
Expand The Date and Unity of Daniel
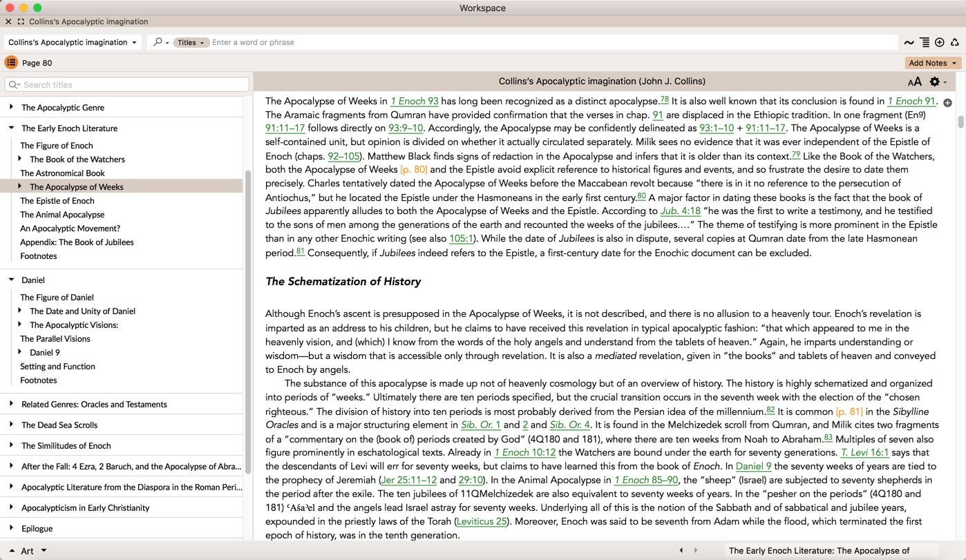point(20,311)
